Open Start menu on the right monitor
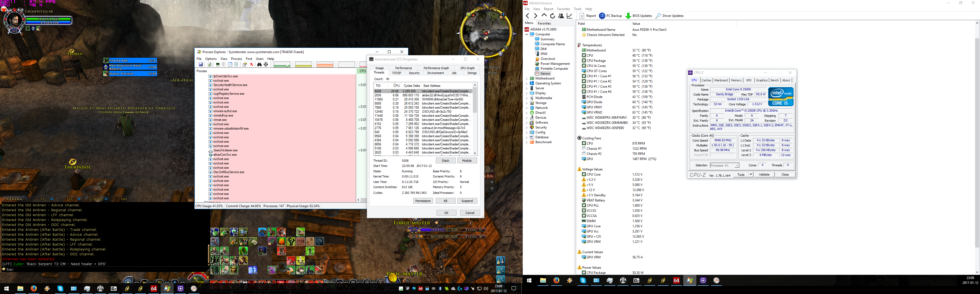Screen dimensions: 980x294 529,280
